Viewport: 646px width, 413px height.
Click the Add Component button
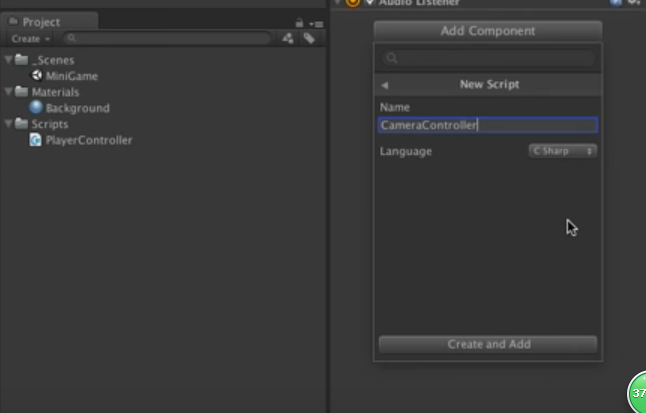488,31
